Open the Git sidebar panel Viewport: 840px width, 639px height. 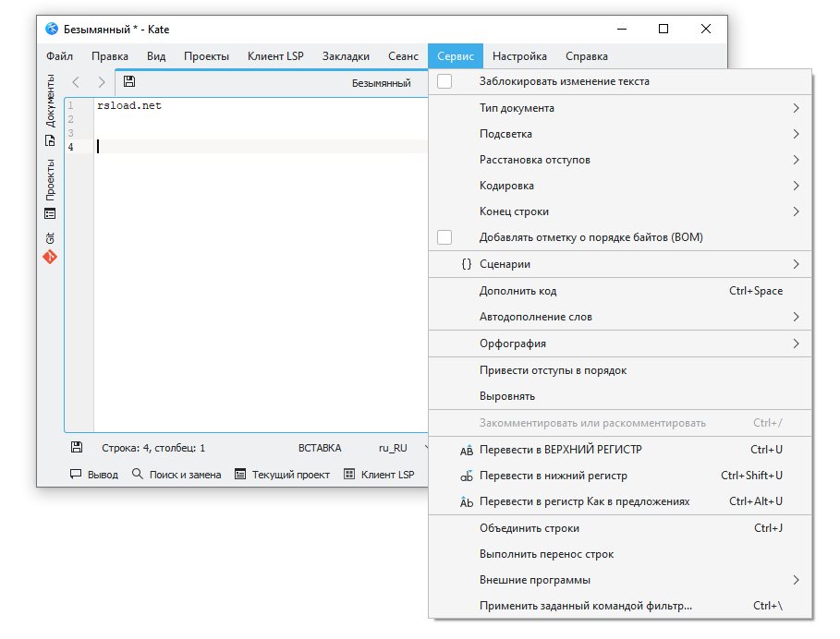(x=50, y=247)
